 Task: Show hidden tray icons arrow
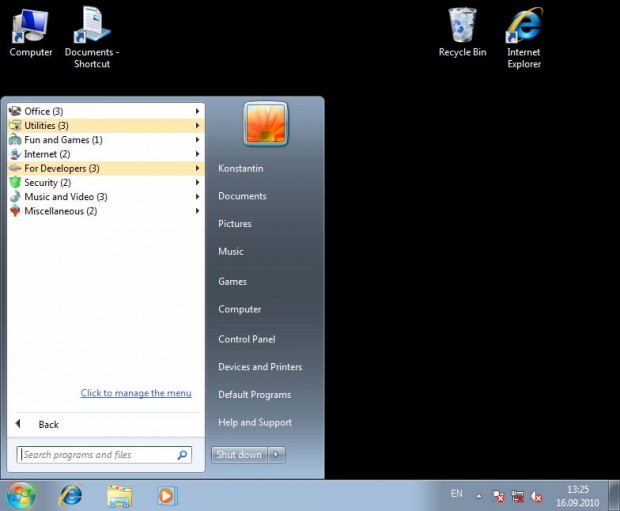pyautogui.click(x=479, y=496)
